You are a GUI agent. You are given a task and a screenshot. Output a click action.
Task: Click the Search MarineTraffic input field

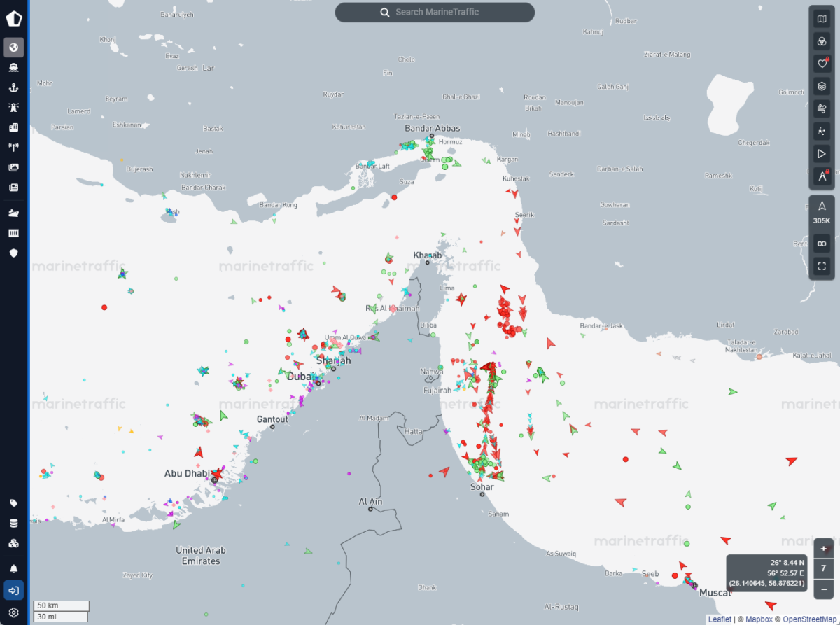[x=434, y=12]
